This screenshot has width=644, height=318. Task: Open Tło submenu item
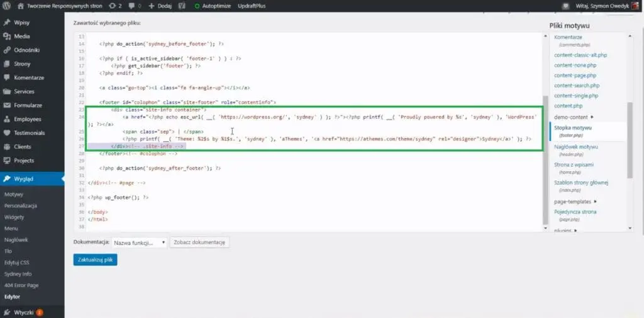[8, 251]
